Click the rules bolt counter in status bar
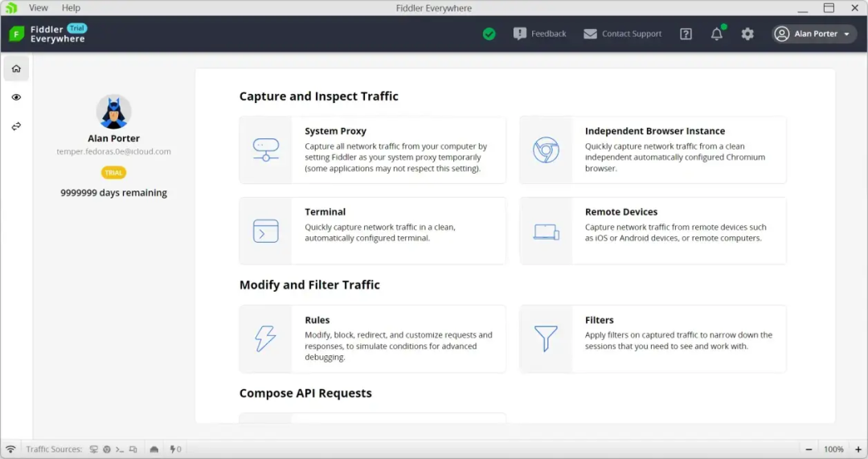868x459 pixels. (175, 449)
